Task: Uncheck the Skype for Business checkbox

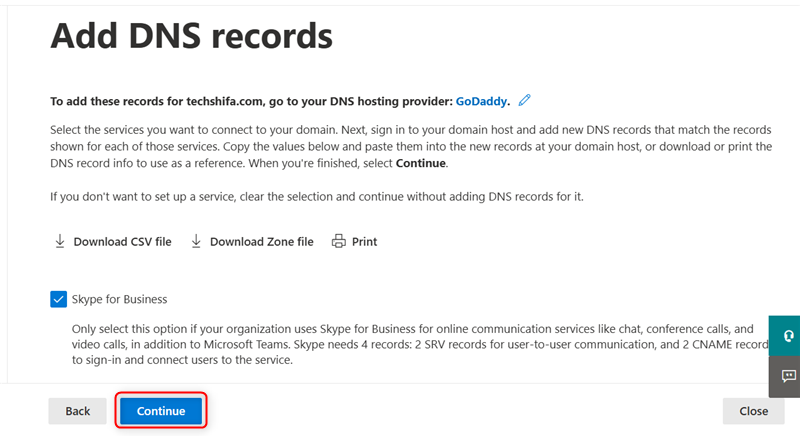Action: tap(58, 299)
